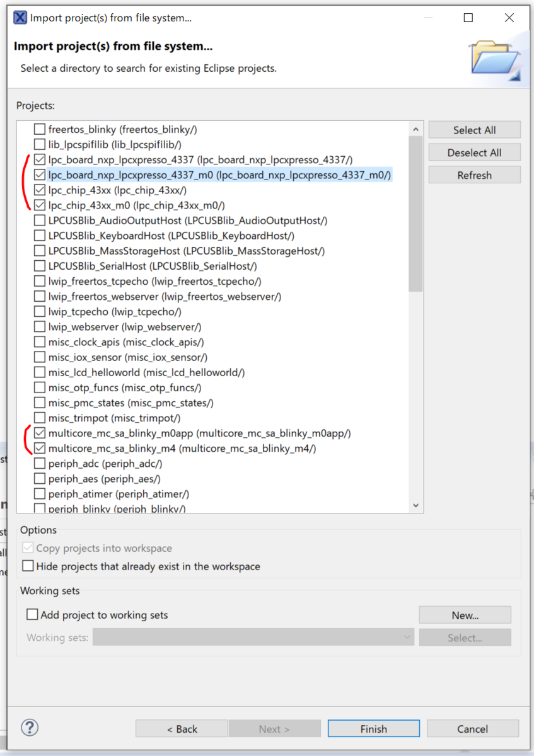534x756 pixels.
Task: Enable Add project to working sets
Action: pyautogui.click(x=32, y=614)
